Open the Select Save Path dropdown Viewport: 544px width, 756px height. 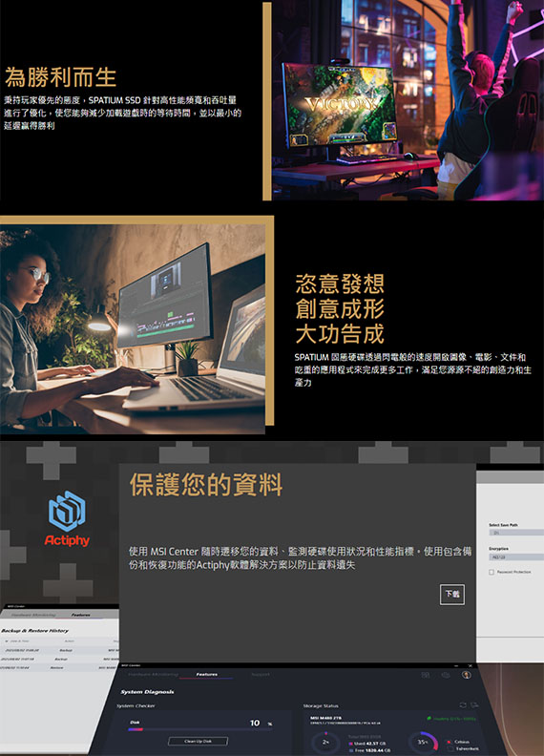[516, 533]
